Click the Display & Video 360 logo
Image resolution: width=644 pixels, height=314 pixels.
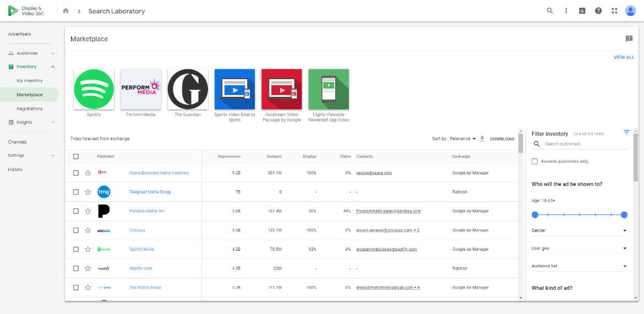coord(25,11)
